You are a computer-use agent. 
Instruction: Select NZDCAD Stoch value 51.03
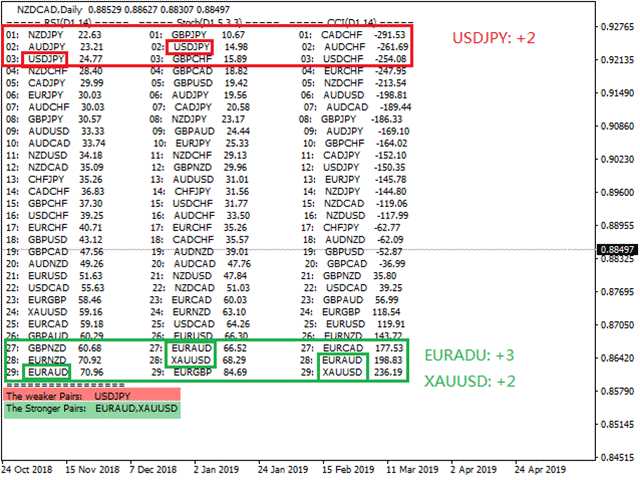[x=238, y=288]
